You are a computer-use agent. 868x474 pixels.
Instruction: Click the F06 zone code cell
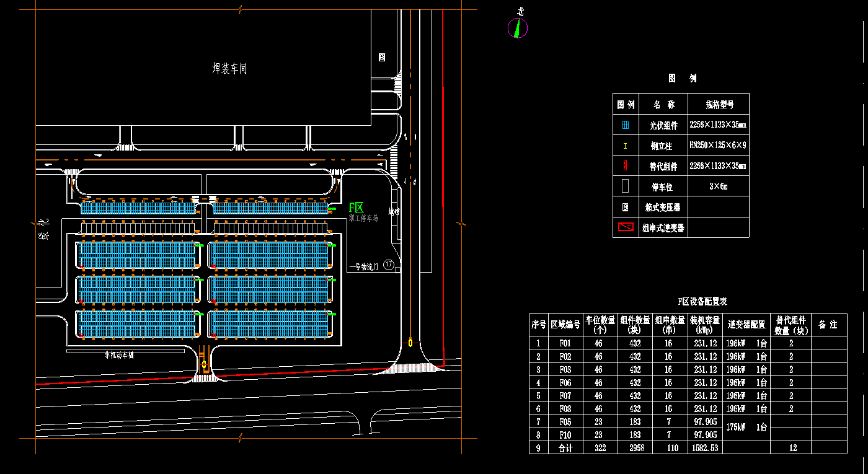click(x=565, y=383)
